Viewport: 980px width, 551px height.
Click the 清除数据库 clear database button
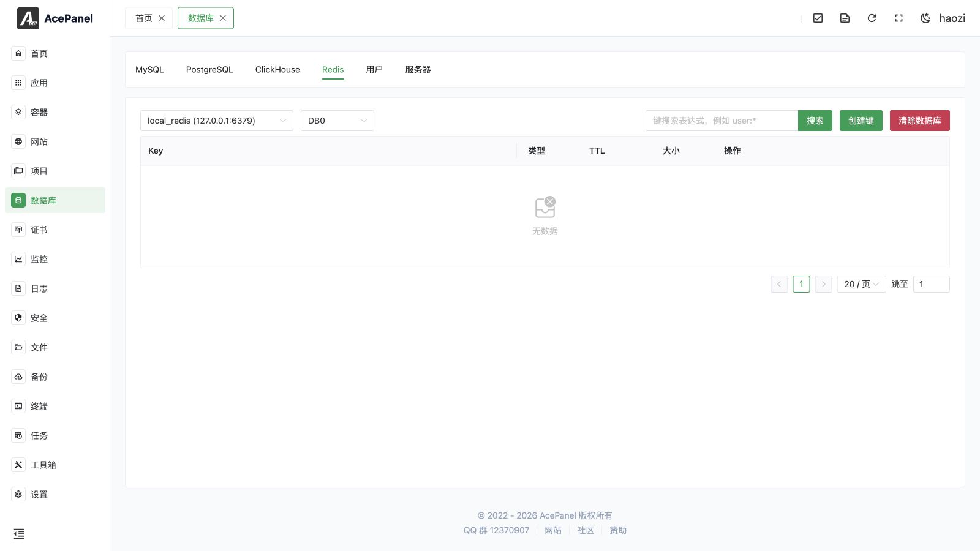(920, 121)
